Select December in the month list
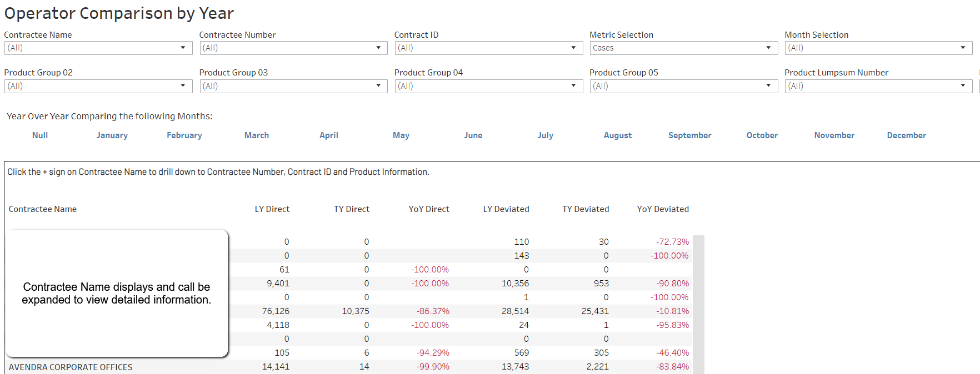The width and height of the screenshot is (980, 374). pos(906,135)
